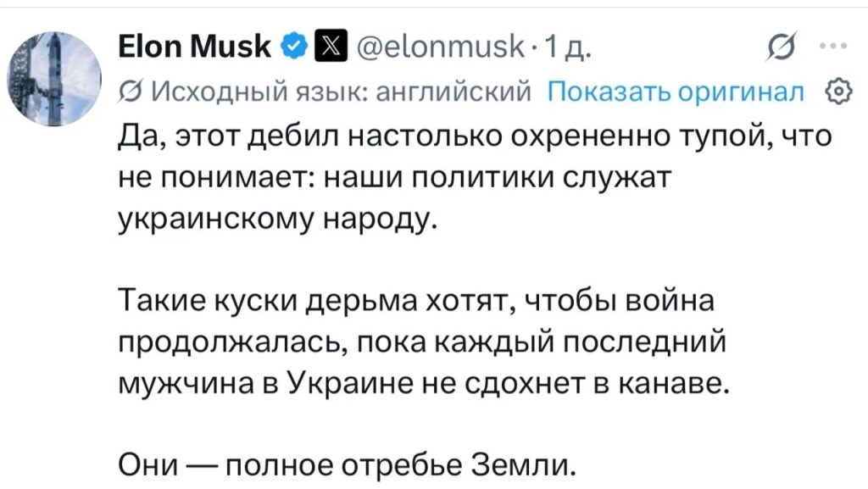Screen dimensions: 868x489
Task: Open Elon Musk's rocket profile picture
Action: (54, 79)
